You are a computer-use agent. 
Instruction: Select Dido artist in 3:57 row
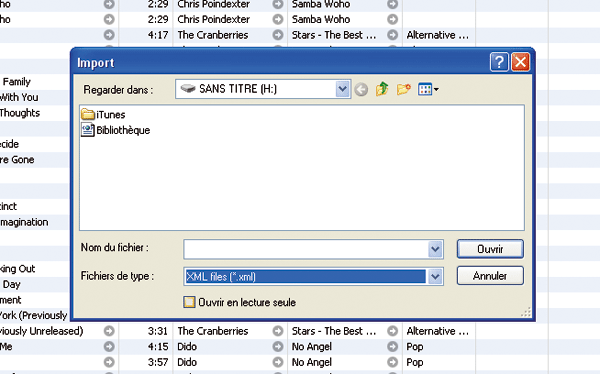click(187, 362)
